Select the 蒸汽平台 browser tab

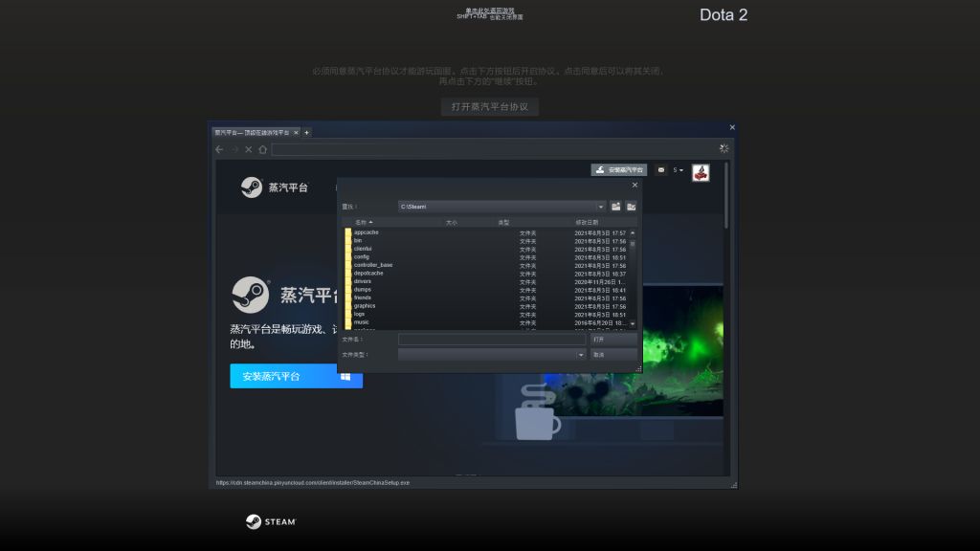pos(251,134)
